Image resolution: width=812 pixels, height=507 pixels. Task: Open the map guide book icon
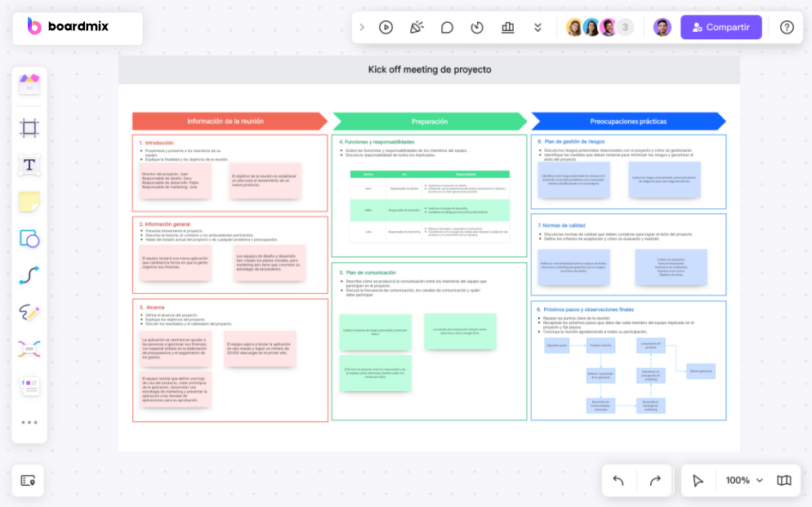click(x=784, y=481)
